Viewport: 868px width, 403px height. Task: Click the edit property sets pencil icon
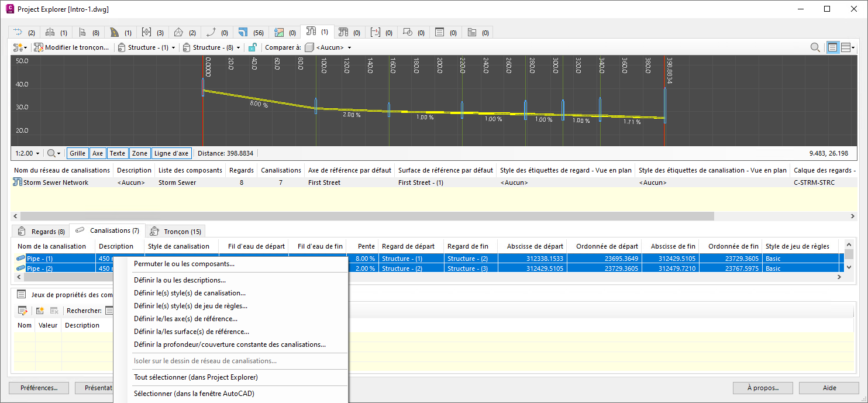coord(23,311)
